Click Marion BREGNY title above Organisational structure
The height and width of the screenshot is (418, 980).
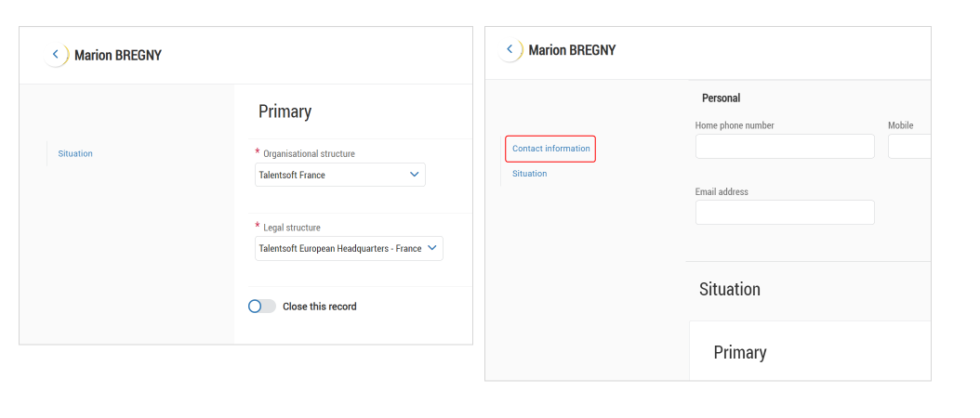(118, 55)
